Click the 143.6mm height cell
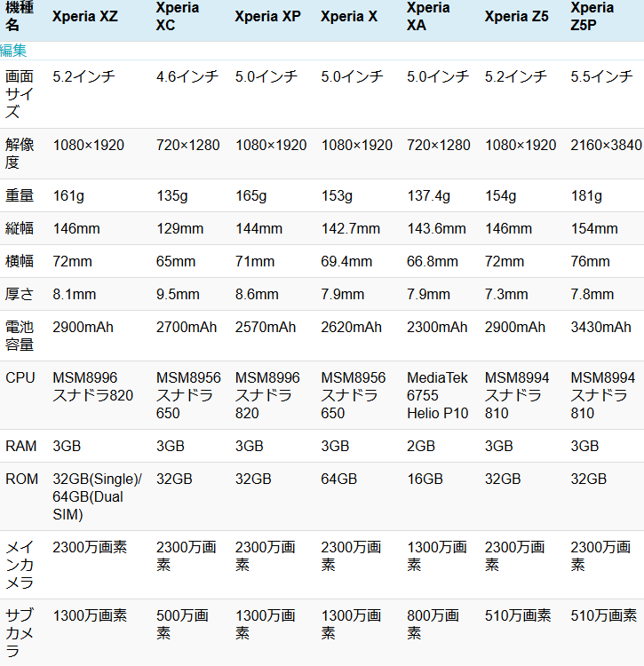The image size is (644, 666). [x=437, y=228]
